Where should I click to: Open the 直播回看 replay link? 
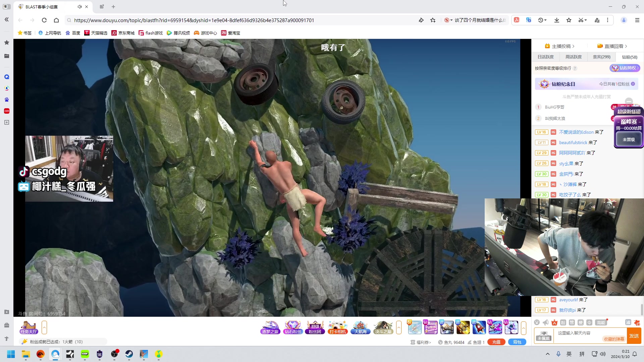pos(612,46)
